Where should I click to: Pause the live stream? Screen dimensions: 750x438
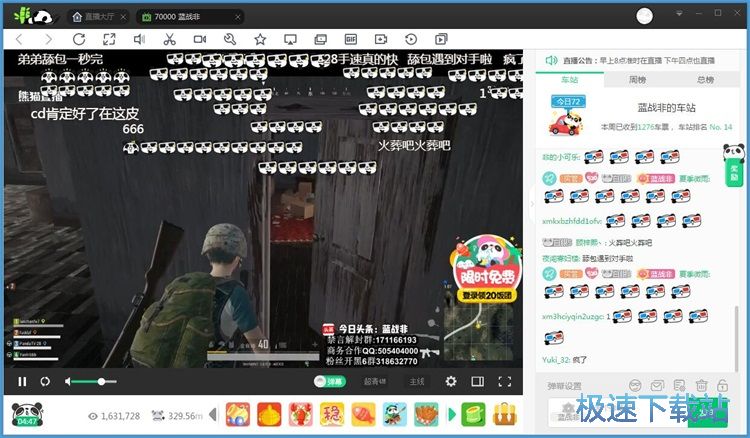(22, 382)
